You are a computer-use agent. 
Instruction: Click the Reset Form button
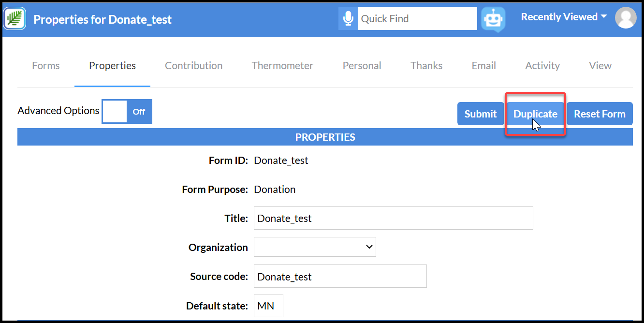tap(600, 114)
